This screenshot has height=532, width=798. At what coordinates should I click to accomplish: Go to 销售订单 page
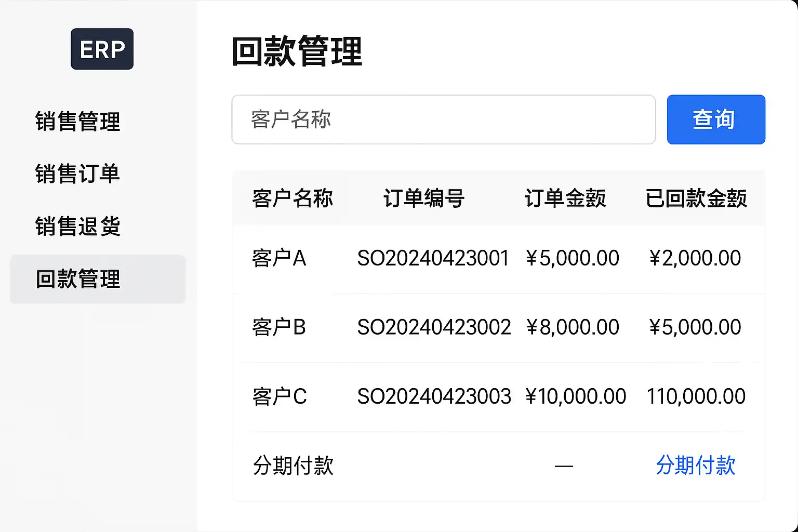78,174
